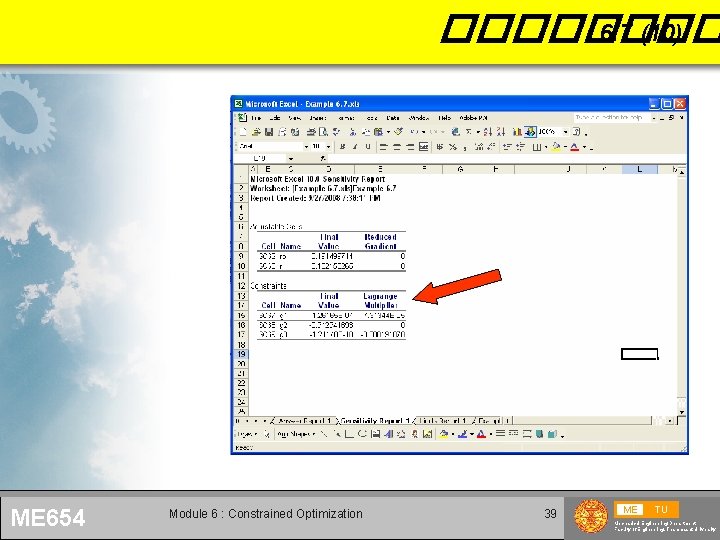Open the Window menu
This screenshot has width=720, height=540.
tap(419, 118)
